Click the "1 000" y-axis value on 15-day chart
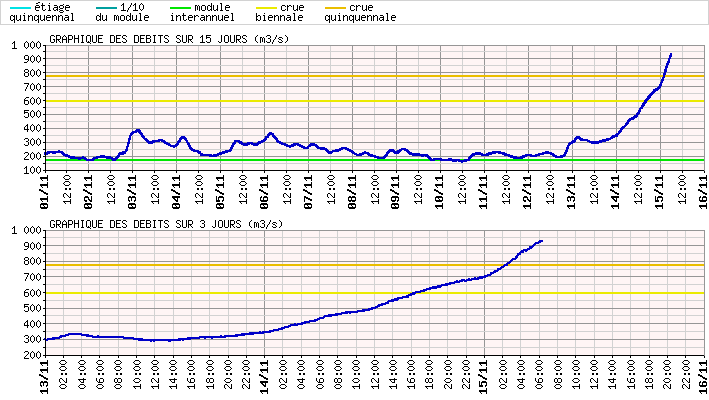The image size is (709, 400). click(26, 45)
